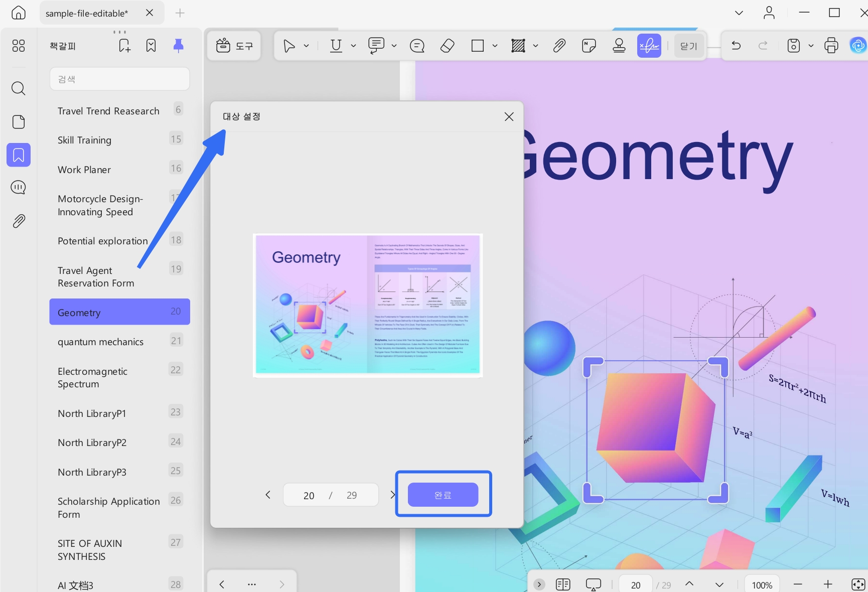Screen dimensions: 868x592
Task: Toggle the signature tool
Action: click(649, 46)
